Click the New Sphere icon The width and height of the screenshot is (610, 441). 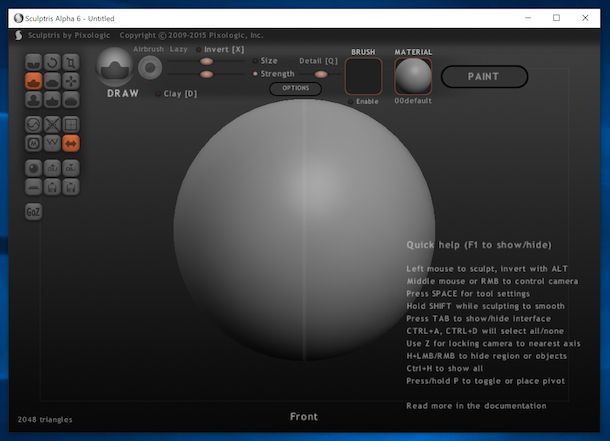(x=33, y=168)
